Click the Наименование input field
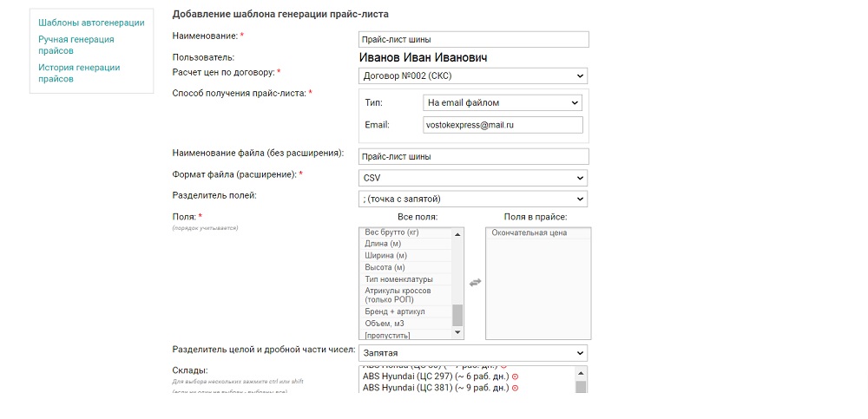Viewport: 868px width, 419px height. coord(474,39)
